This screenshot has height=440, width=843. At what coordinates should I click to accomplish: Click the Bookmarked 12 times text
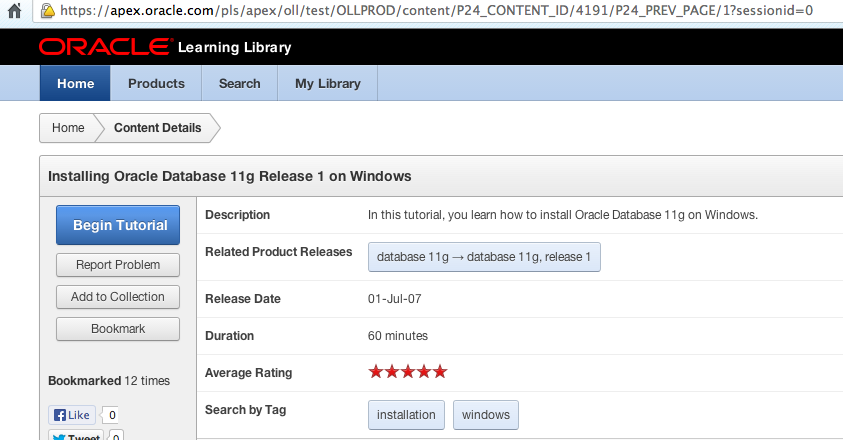click(109, 381)
